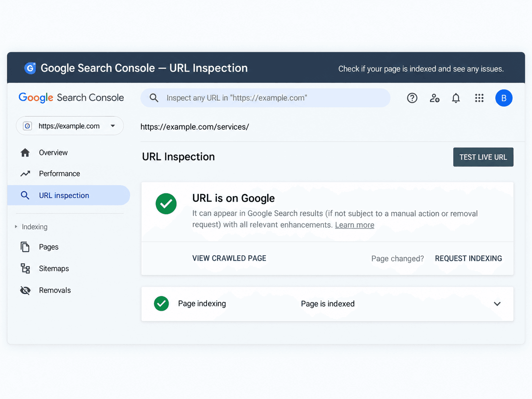
Task: Click the Google G logo in banner
Action: pos(30,68)
